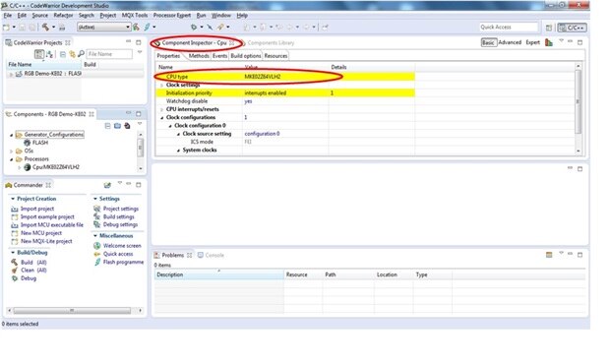
Task: Click the Quick Access input field
Action: coord(508,27)
